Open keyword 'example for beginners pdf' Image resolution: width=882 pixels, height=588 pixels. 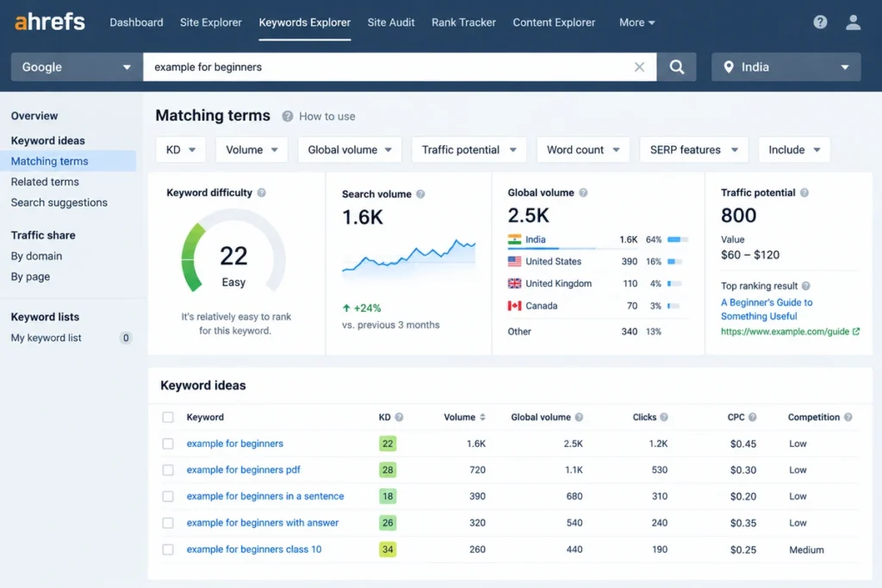point(244,470)
